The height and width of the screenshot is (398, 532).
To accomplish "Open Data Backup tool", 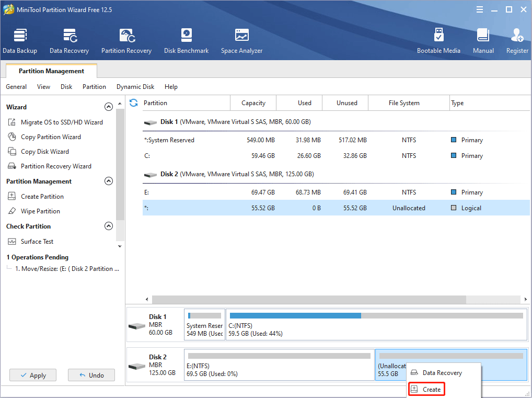I will point(20,41).
